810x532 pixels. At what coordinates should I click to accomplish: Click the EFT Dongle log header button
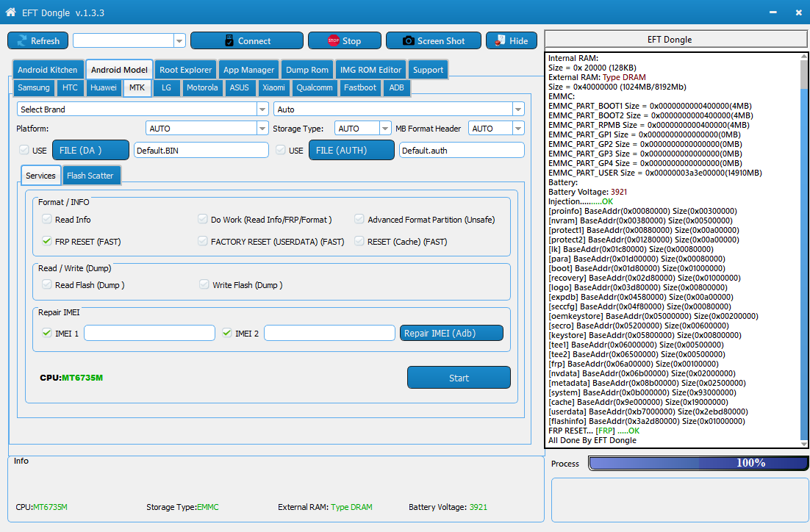coord(675,40)
